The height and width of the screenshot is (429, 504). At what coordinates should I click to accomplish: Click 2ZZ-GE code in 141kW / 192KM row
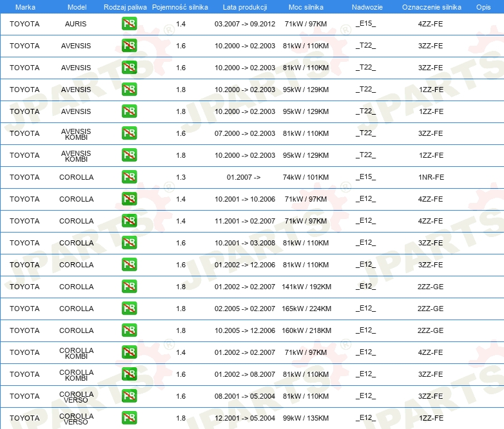pyautogui.click(x=431, y=287)
